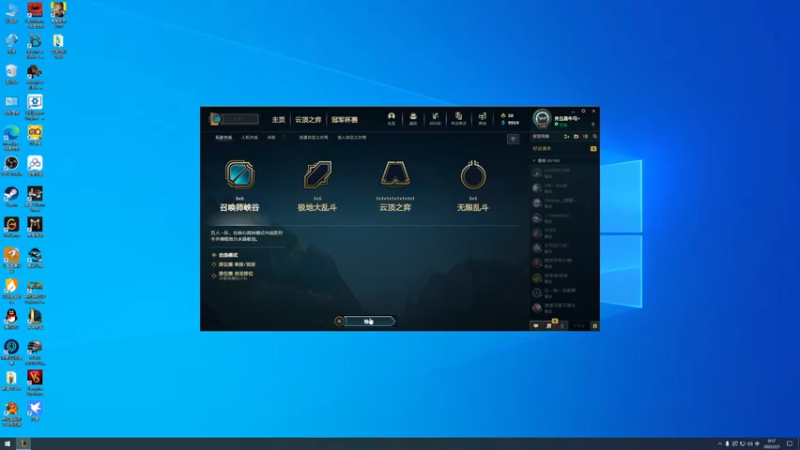This screenshot has width=800, height=450.
Task: Switch to the 云顶之弈 top tab
Action: [308, 119]
